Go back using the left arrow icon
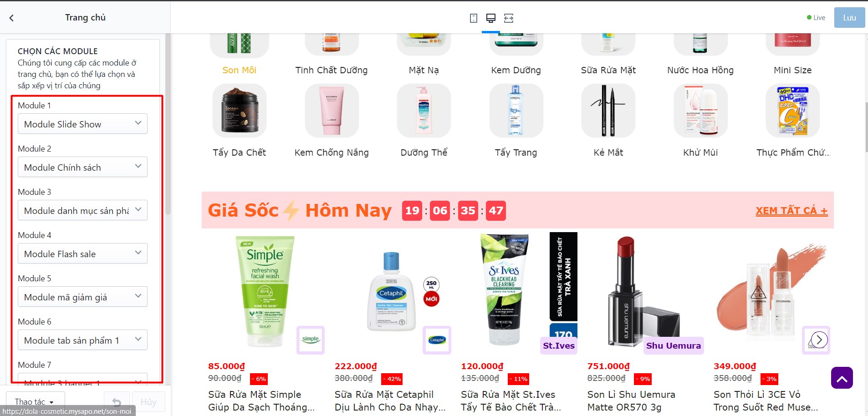 [12, 18]
